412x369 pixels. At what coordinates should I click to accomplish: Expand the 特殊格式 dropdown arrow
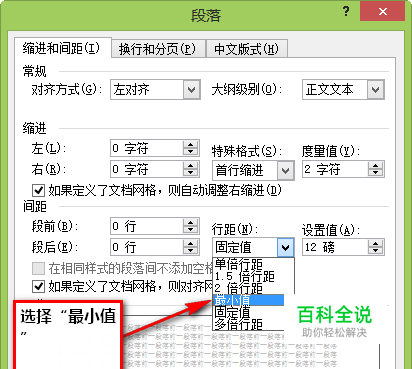[285, 170]
